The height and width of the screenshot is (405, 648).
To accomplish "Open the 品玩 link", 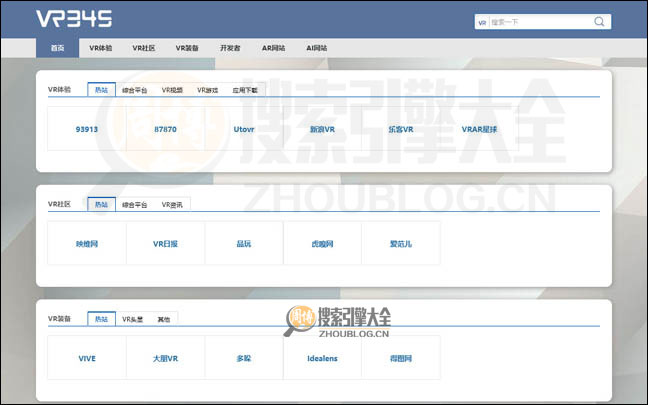I will [244, 243].
